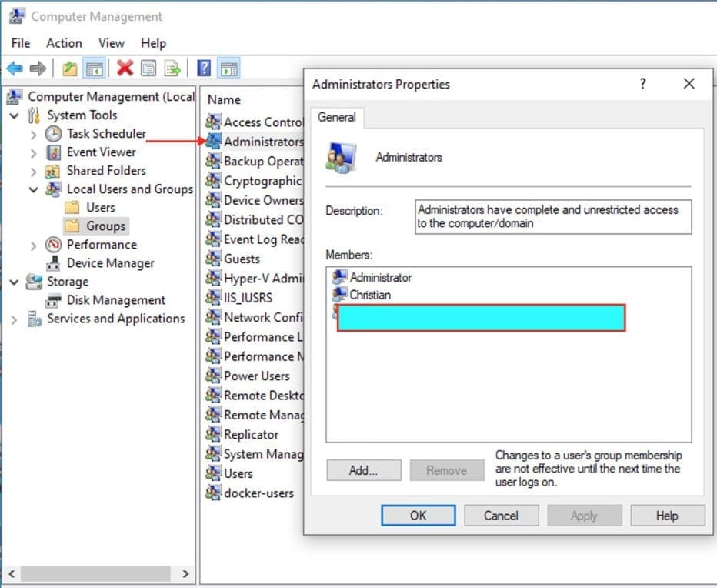717x588 pixels.
Task: Click the left pane horizontal scrollbar
Action: pos(95,574)
